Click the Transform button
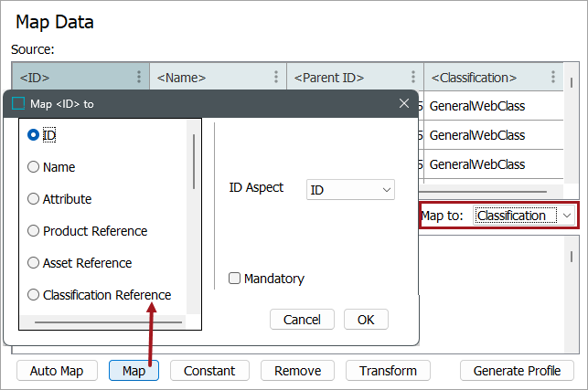588x390 pixels. tap(388, 371)
